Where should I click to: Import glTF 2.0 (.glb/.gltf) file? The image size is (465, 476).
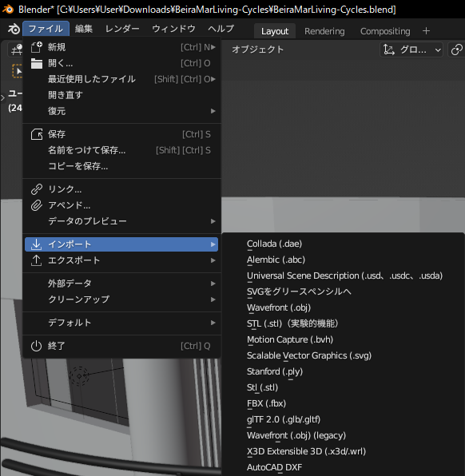pos(344,419)
